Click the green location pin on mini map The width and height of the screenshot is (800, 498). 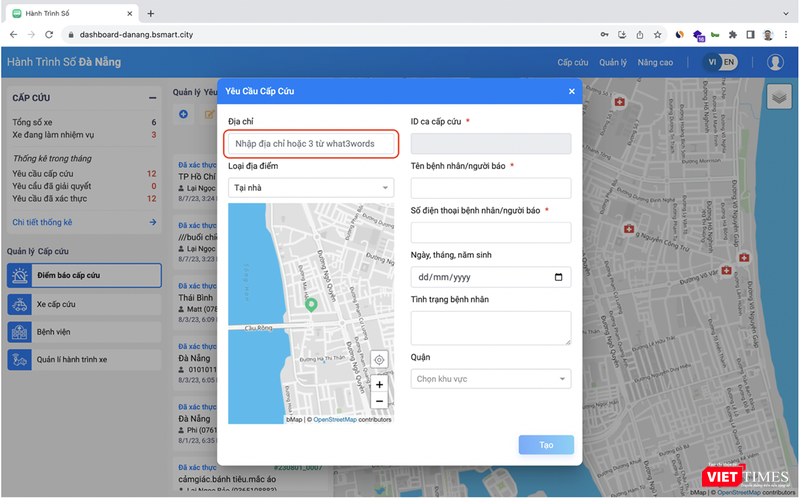click(x=311, y=304)
